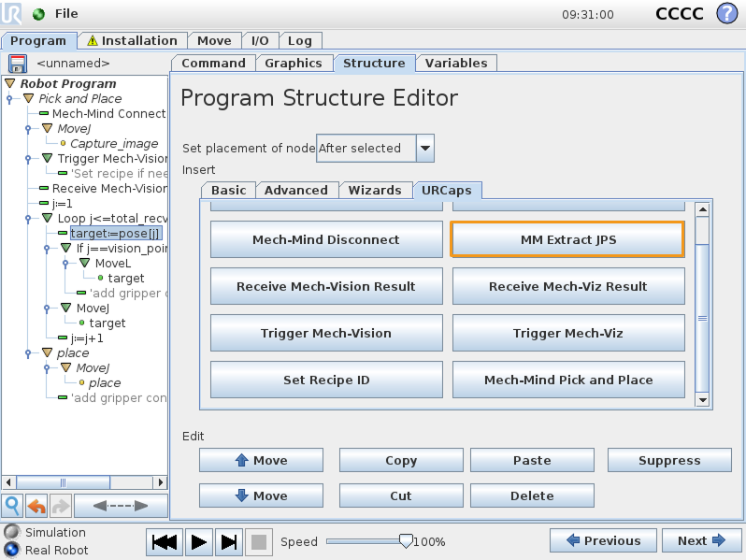
Task: Click the URCaps list scroll up arrow
Action: click(x=702, y=209)
